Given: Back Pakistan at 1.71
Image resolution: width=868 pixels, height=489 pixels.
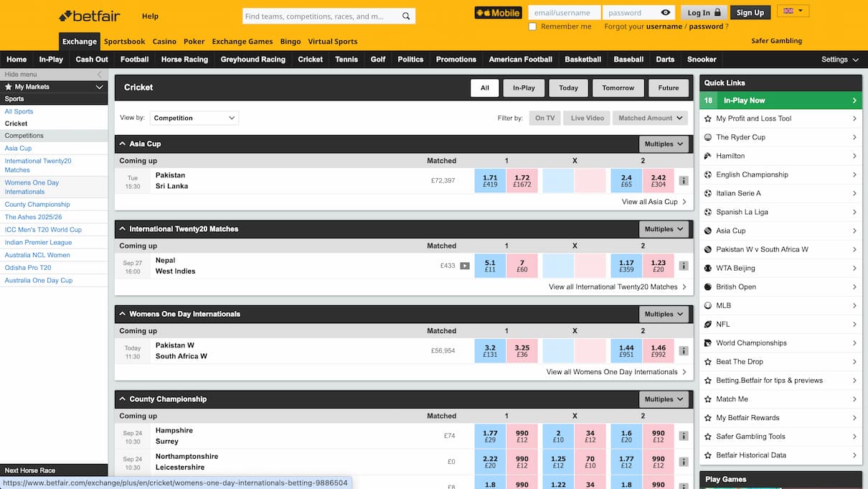Looking at the screenshot, I should tap(490, 181).
